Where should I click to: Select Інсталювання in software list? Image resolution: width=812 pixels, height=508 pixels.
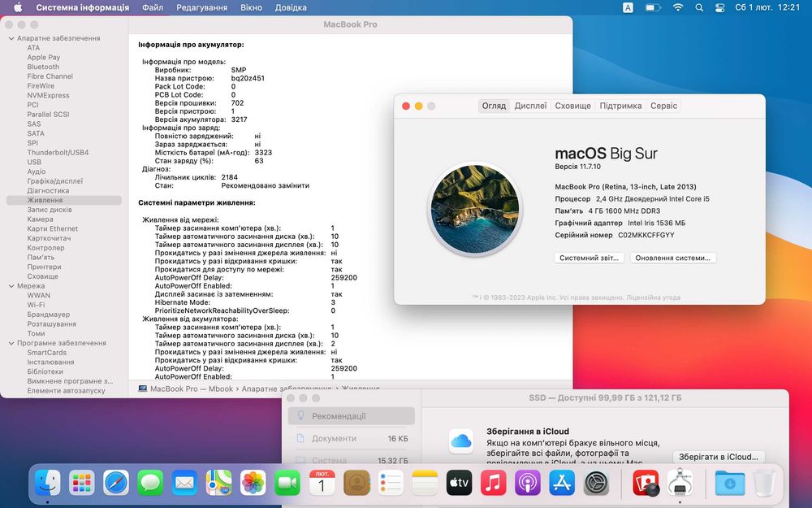(x=50, y=362)
